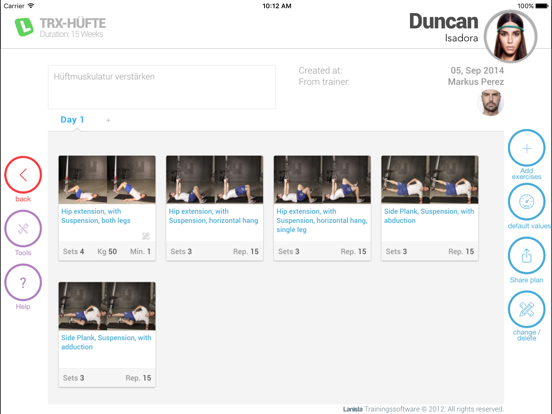552x414 pixels.
Task: Click 'Hip extension, with Suspension, horizontal hang' title
Action: 213,216
